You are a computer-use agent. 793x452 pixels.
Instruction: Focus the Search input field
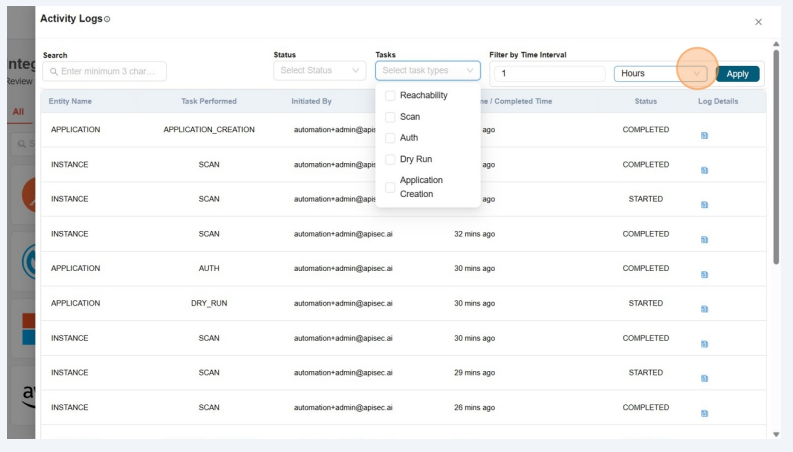tap(105, 71)
